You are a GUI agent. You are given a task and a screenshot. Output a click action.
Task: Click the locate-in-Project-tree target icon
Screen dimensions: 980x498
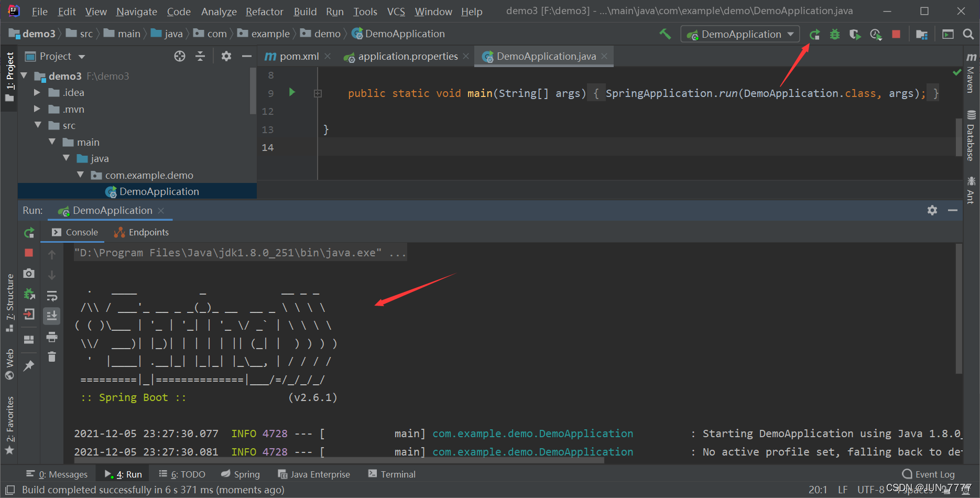[180, 56]
